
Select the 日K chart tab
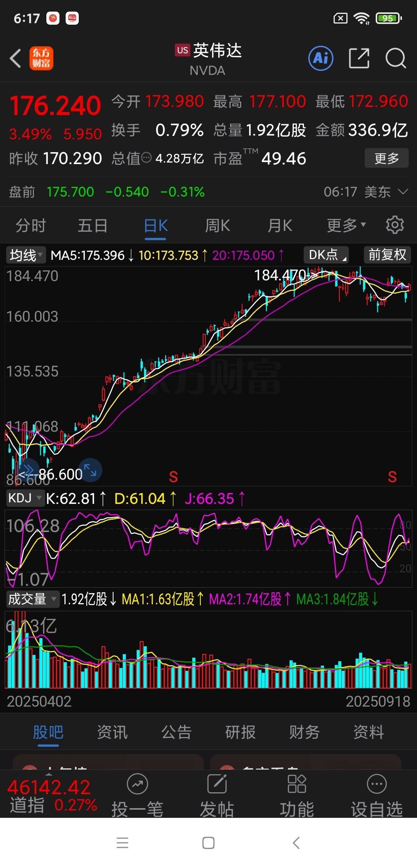[156, 225]
